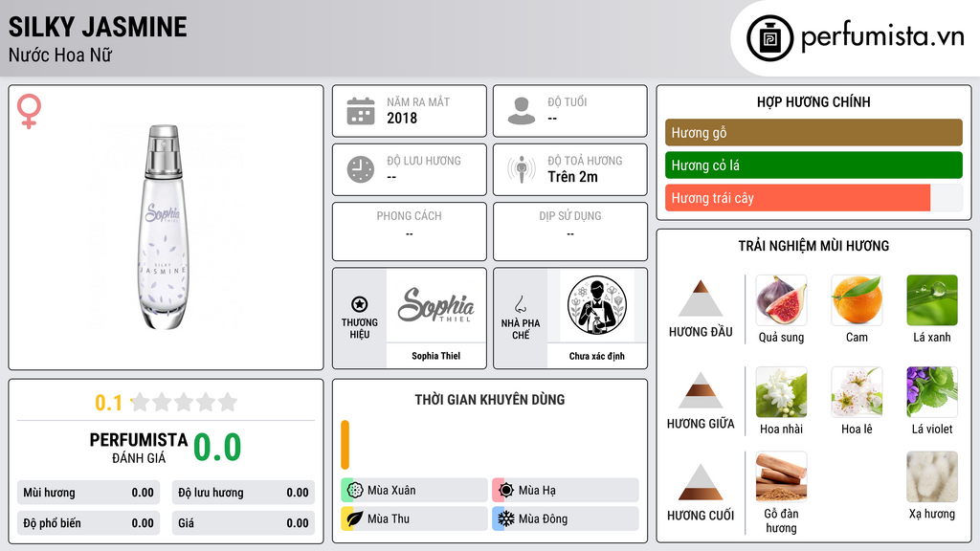Click the Trên 2m sillage value
This screenshot has height=551, width=980.
572,177
